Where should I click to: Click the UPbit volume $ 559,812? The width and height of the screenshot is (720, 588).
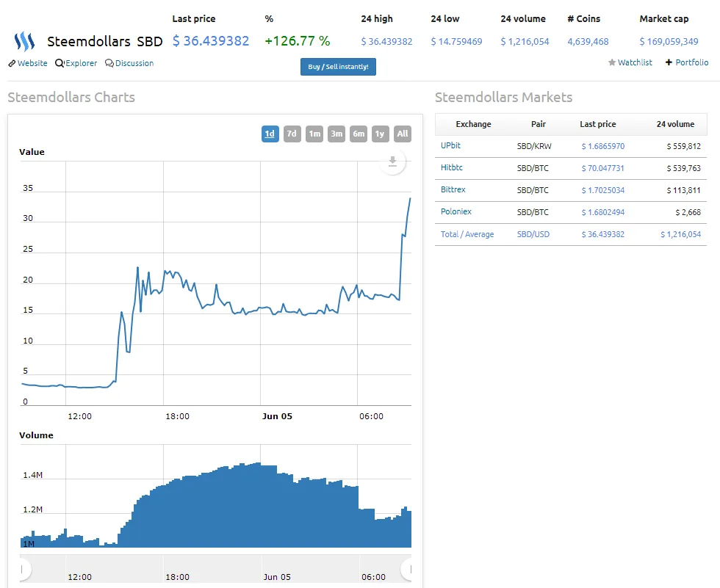point(684,146)
